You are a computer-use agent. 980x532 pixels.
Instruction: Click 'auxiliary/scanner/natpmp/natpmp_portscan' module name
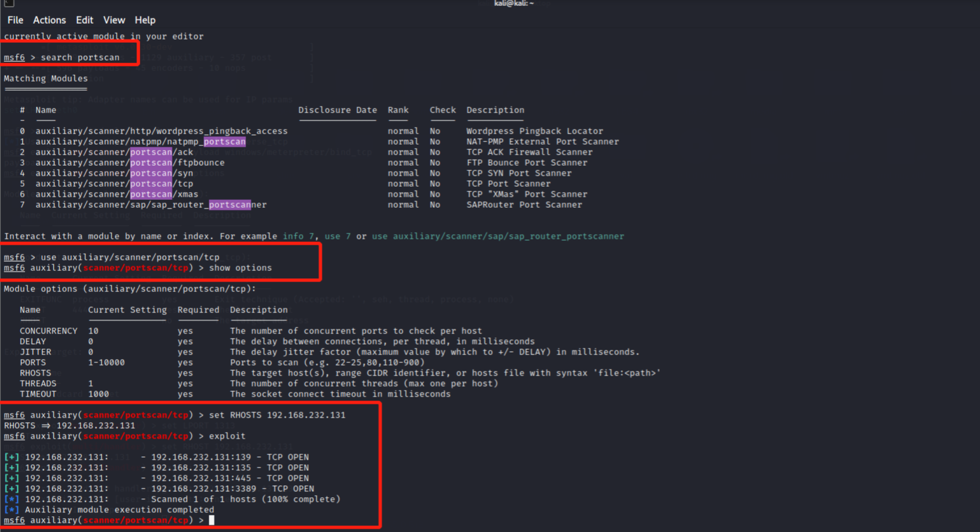tap(141, 141)
